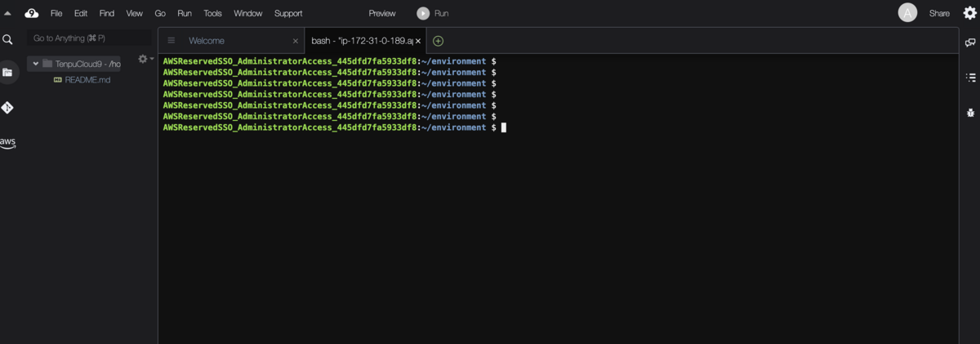Open the Outline panel icon

tap(970, 78)
